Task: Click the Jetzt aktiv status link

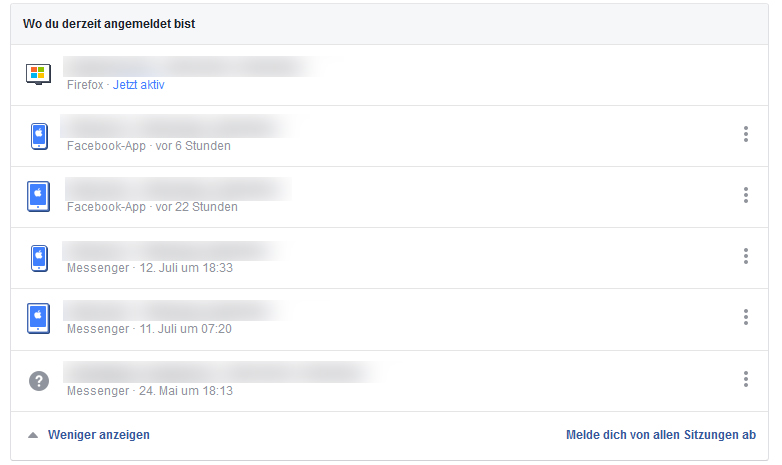Action: coord(138,85)
